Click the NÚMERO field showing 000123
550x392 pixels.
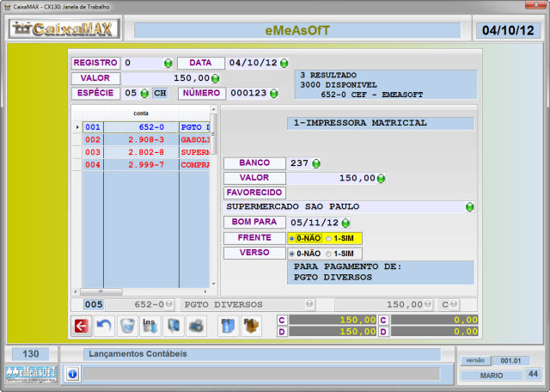click(x=248, y=93)
